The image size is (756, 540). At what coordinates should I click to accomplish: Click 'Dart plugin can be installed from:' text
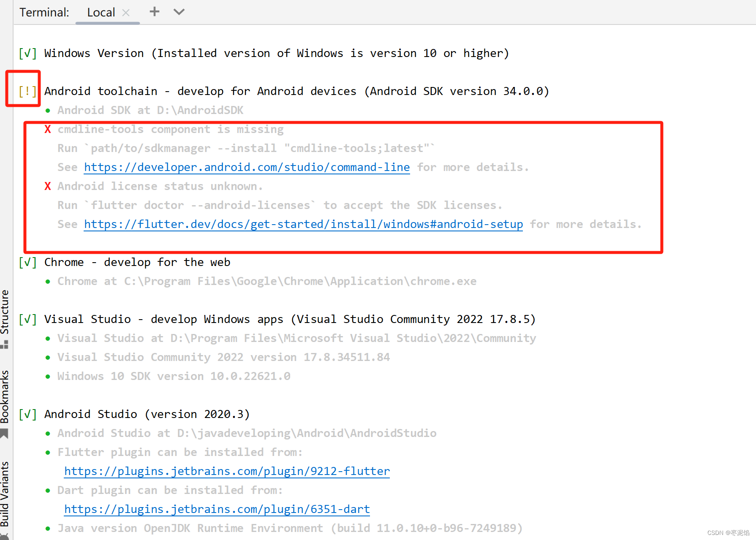pos(170,490)
